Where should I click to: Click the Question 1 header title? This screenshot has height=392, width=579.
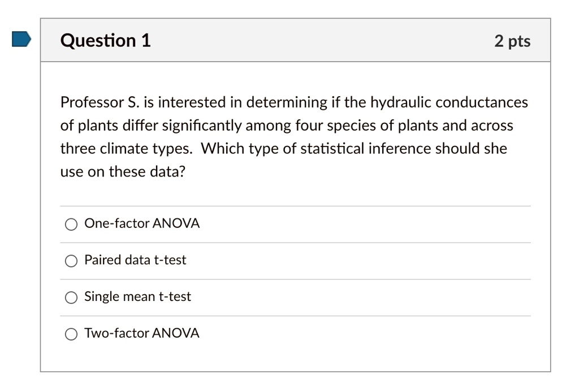pos(105,40)
